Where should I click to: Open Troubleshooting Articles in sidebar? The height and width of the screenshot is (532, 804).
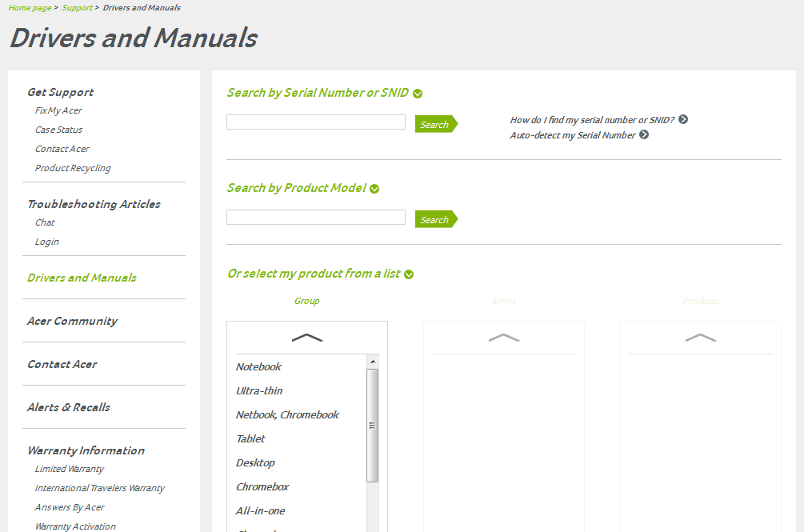[x=94, y=204]
